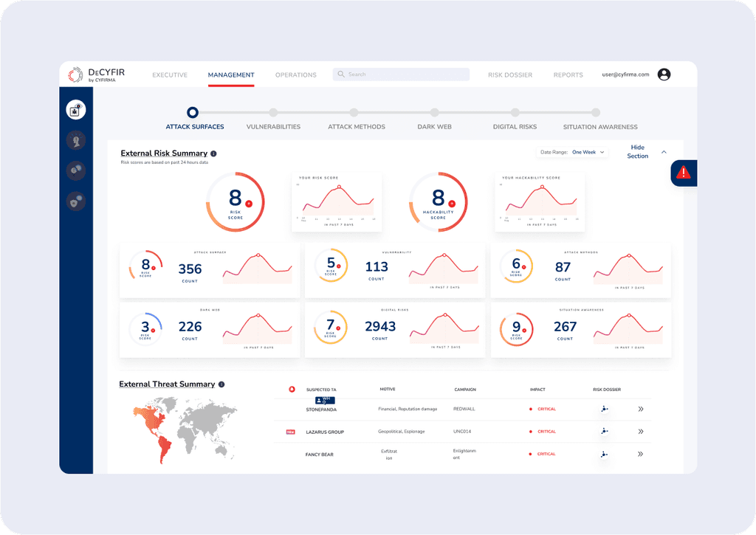Click the External Risk Summary heading

164,153
